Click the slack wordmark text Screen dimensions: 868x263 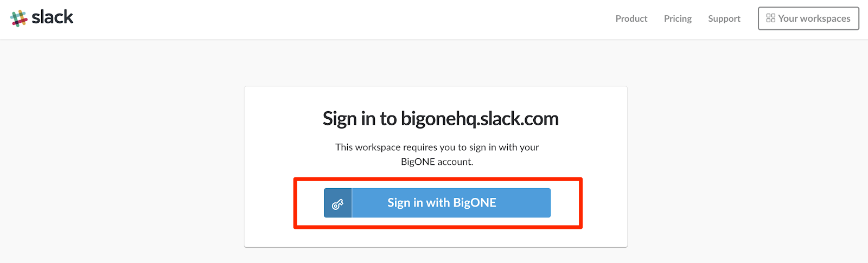pos(52,17)
